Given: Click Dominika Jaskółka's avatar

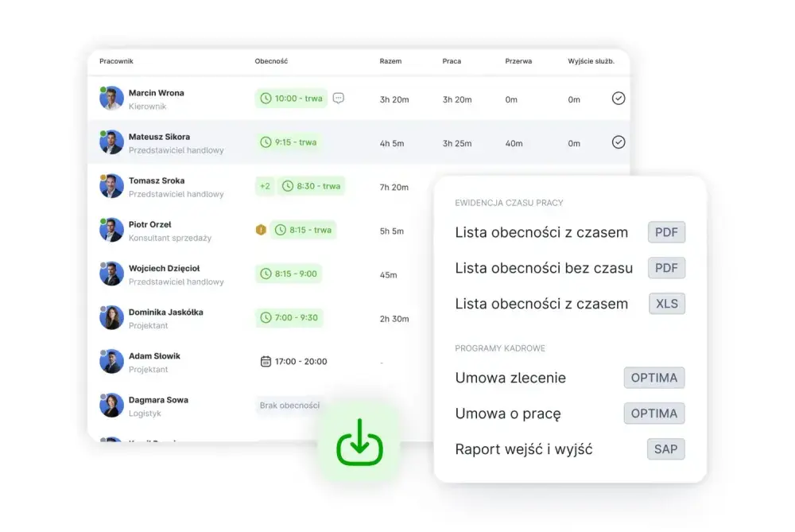Looking at the screenshot, I should pos(111,317).
